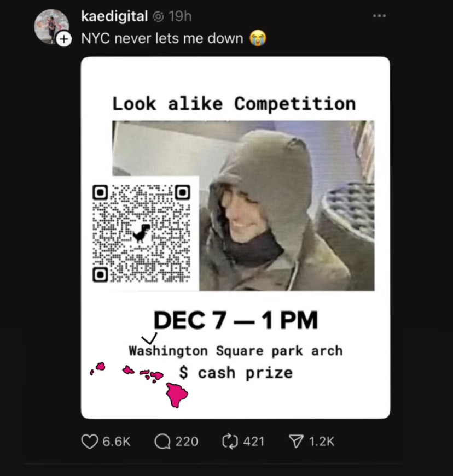Like the post with heart icon
The image size is (453, 476).
89,442
